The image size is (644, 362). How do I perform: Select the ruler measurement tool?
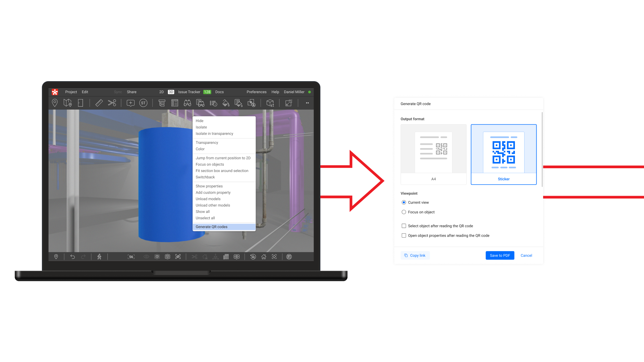pyautogui.click(x=99, y=103)
